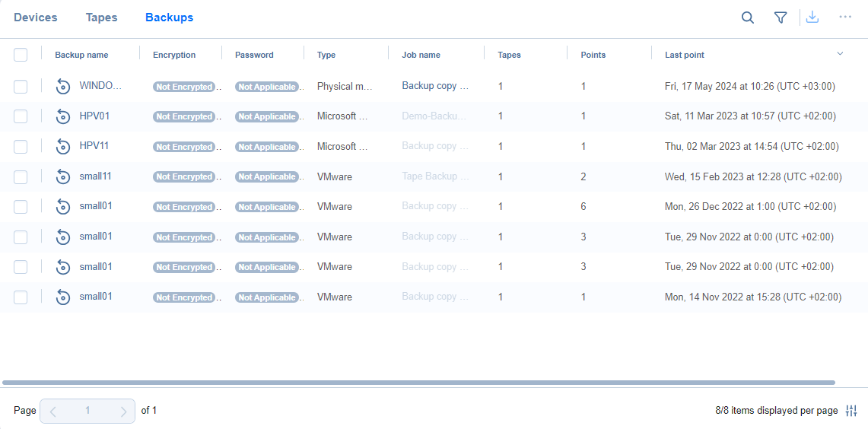Viewport: 868px width, 429px height.
Task: Select the small11 backup checkbox
Action: pos(21,176)
